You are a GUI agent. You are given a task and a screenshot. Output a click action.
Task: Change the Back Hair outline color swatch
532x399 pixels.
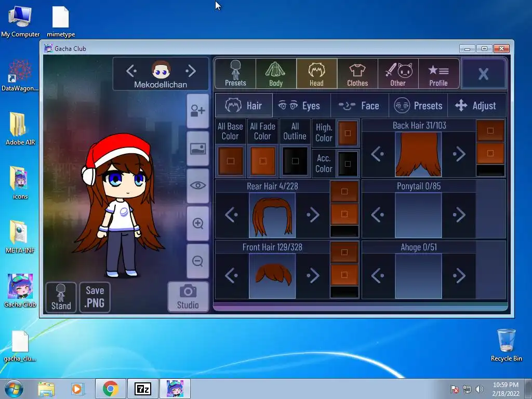point(490,170)
